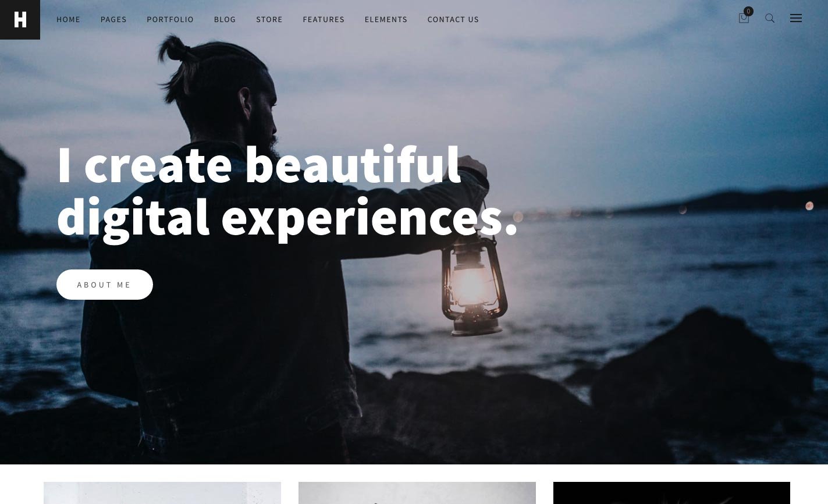This screenshot has height=504, width=828.
Task: Open the middle portfolio thumbnail
Action: click(x=417, y=493)
